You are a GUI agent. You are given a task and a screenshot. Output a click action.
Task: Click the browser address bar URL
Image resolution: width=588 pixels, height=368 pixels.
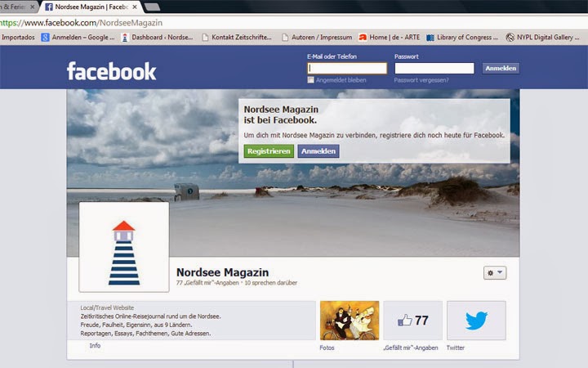(x=82, y=23)
